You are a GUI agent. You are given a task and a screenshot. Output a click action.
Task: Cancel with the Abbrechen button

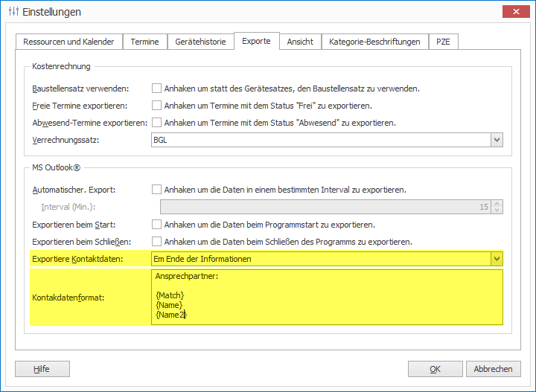click(494, 369)
